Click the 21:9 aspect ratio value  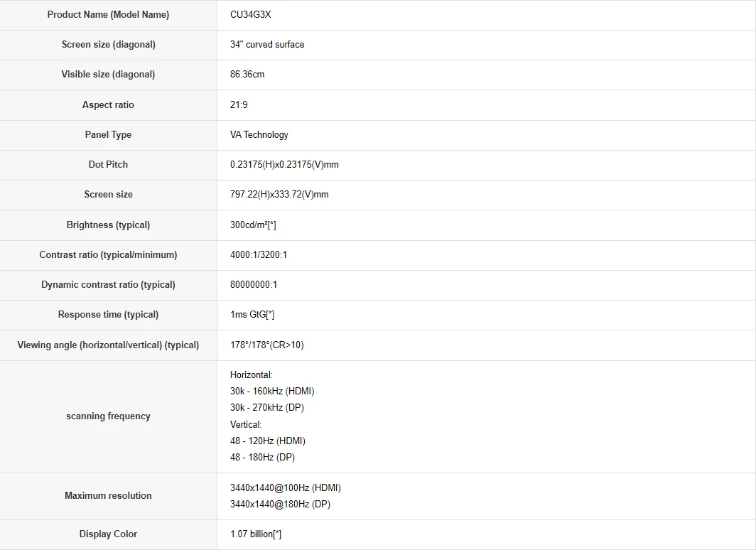pyautogui.click(x=239, y=104)
